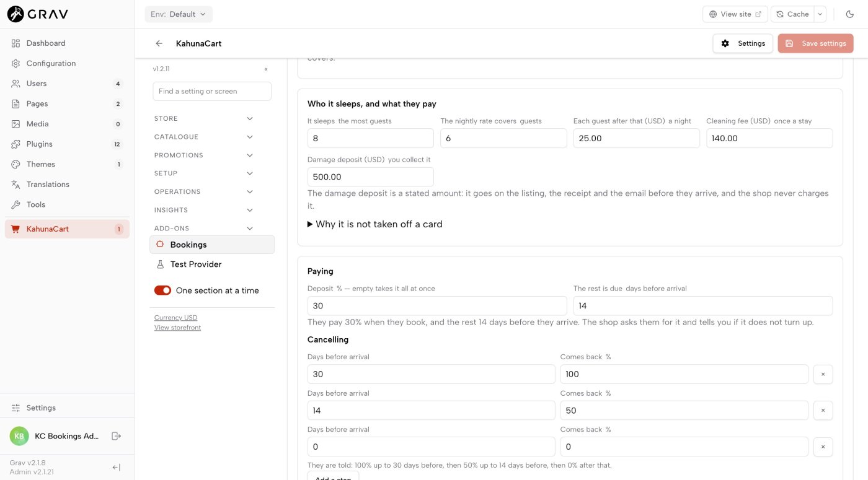Image resolution: width=868 pixels, height=480 pixels.
Task: Open Plugins puzzle icon entry
Action: coord(15,144)
